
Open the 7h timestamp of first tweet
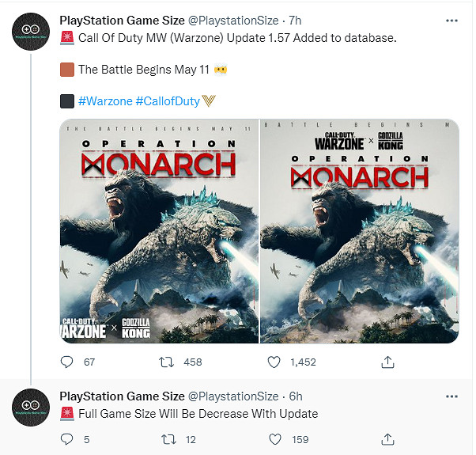(294, 19)
